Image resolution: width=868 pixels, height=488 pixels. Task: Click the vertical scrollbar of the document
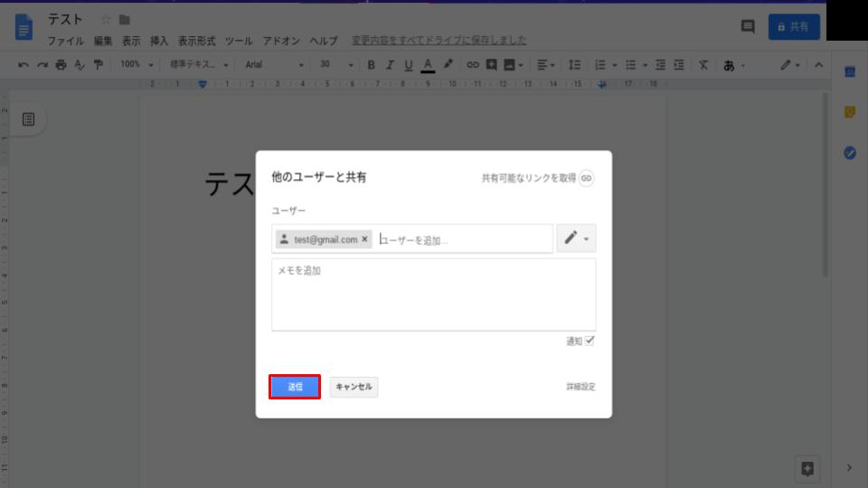[826, 185]
